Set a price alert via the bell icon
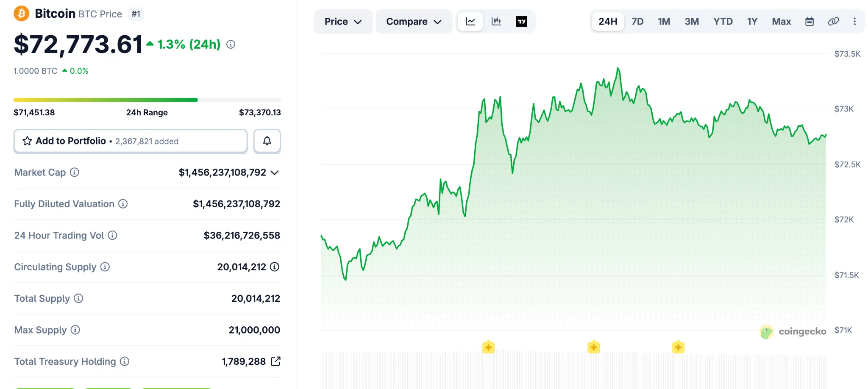Screen dimensions: 868x389 pos(267,141)
